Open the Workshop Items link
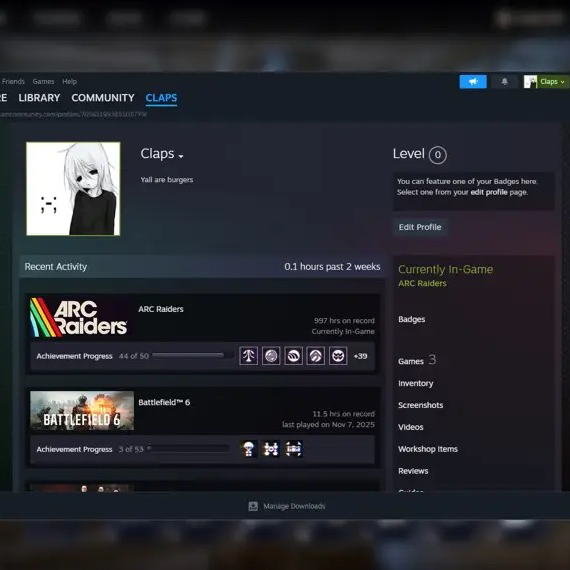This screenshot has height=570, width=570. pos(428,449)
